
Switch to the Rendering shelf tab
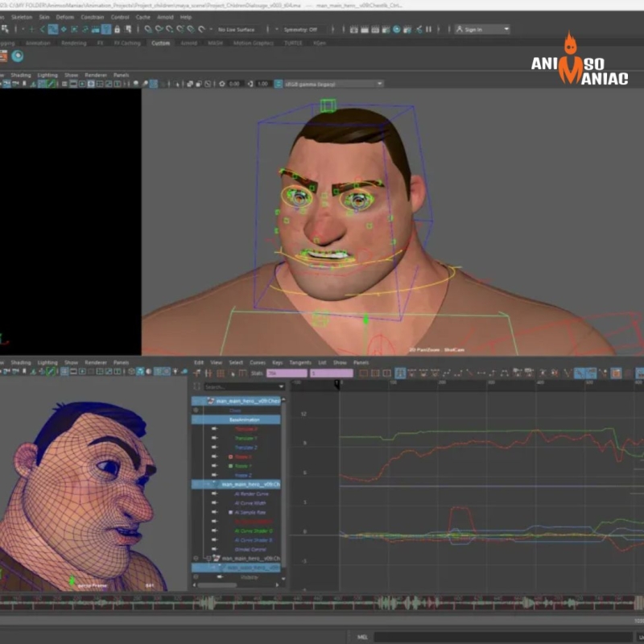[73, 43]
